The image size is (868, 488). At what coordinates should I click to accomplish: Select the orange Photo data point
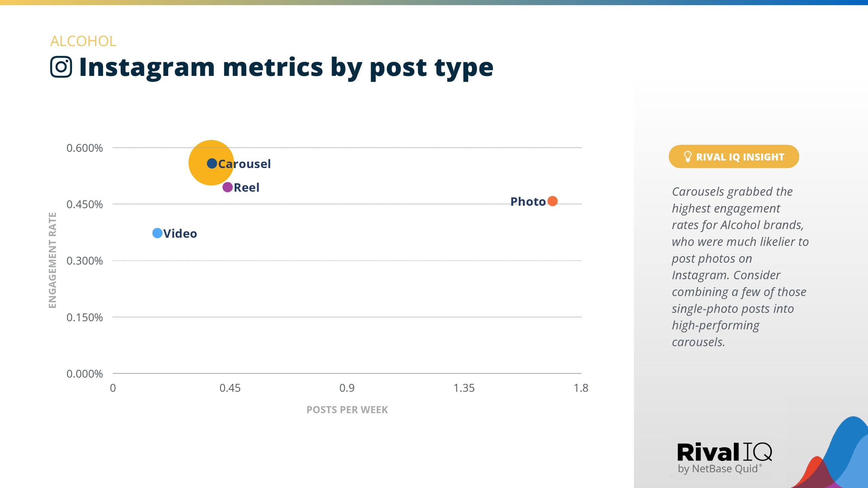tap(552, 201)
